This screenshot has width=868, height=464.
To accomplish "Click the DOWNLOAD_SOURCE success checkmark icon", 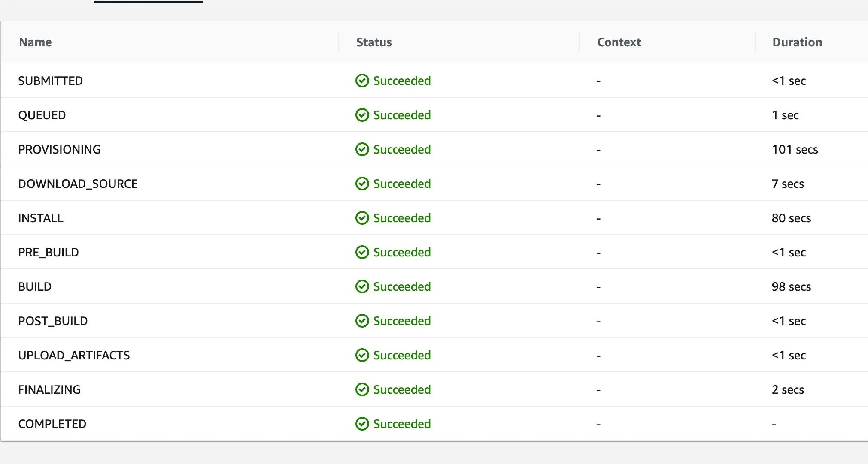I will (x=362, y=184).
